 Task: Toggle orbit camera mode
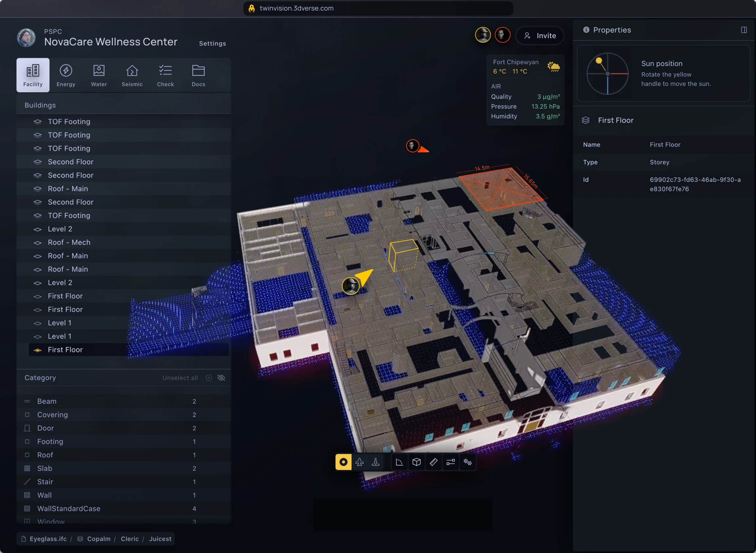tap(343, 462)
